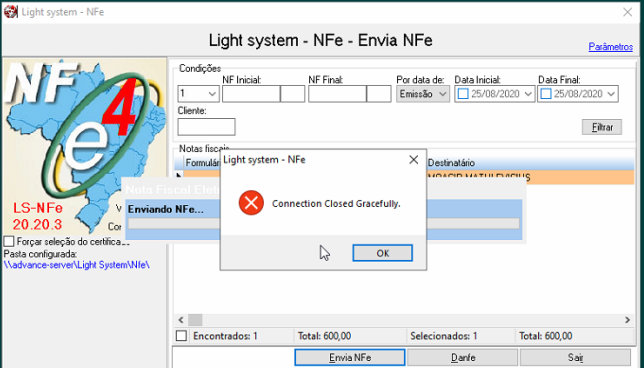Click the NF Final series field
This screenshot has height=368, width=644.
pos(379,94)
